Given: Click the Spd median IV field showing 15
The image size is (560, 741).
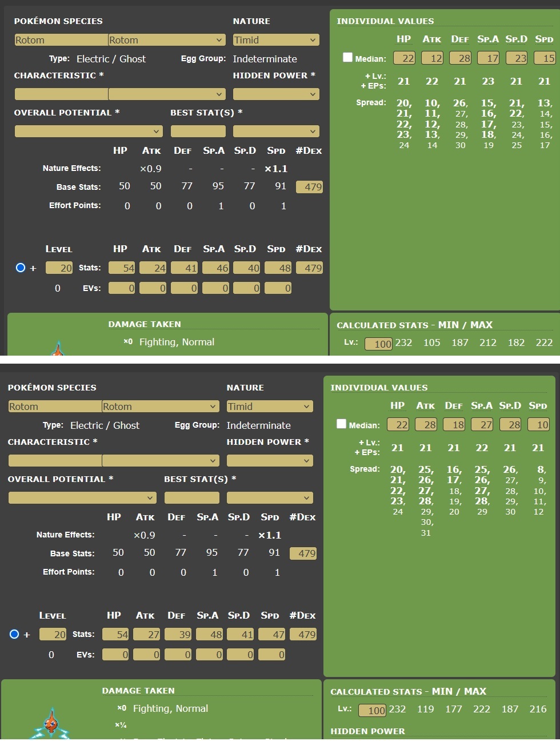Looking at the screenshot, I should tap(545, 58).
